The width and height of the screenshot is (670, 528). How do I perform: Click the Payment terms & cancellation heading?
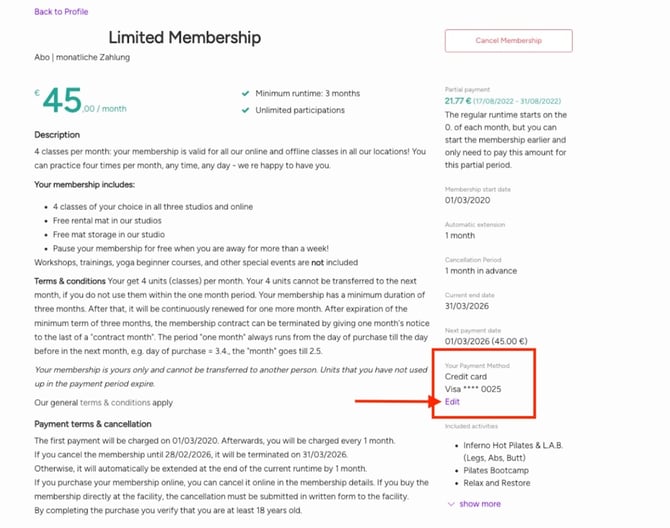93,424
